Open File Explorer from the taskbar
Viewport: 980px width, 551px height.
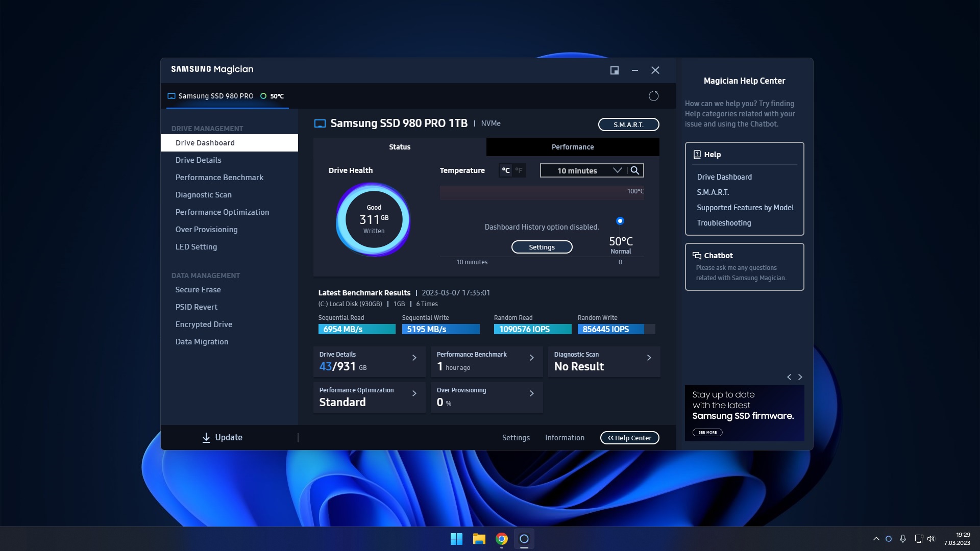click(x=479, y=539)
